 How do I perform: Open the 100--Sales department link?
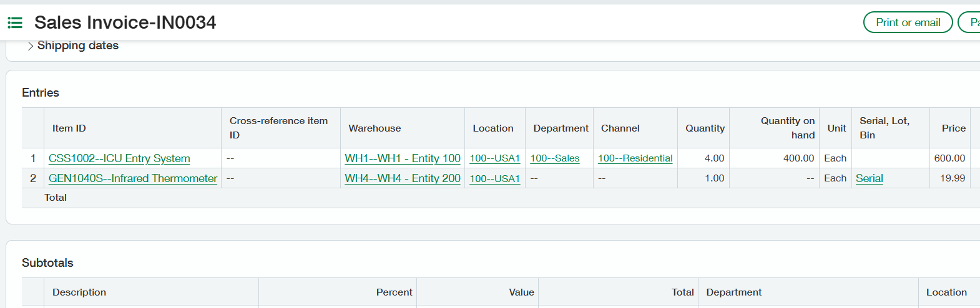(554, 158)
